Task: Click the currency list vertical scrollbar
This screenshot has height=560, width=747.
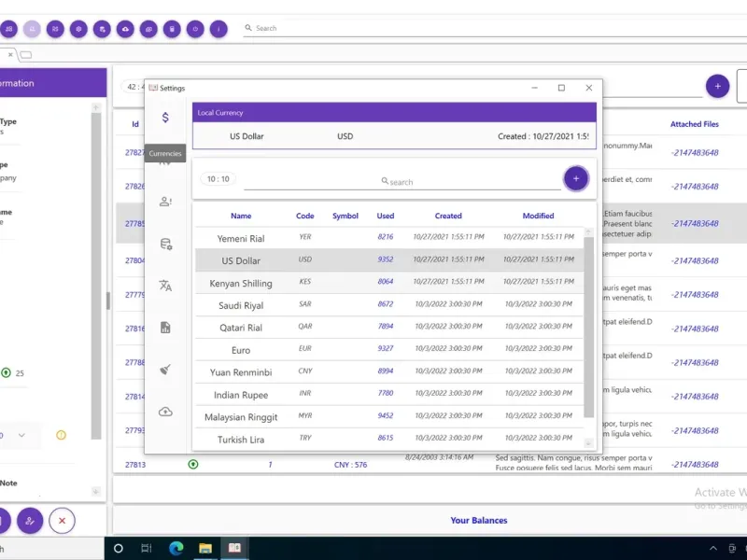Action: click(x=588, y=327)
